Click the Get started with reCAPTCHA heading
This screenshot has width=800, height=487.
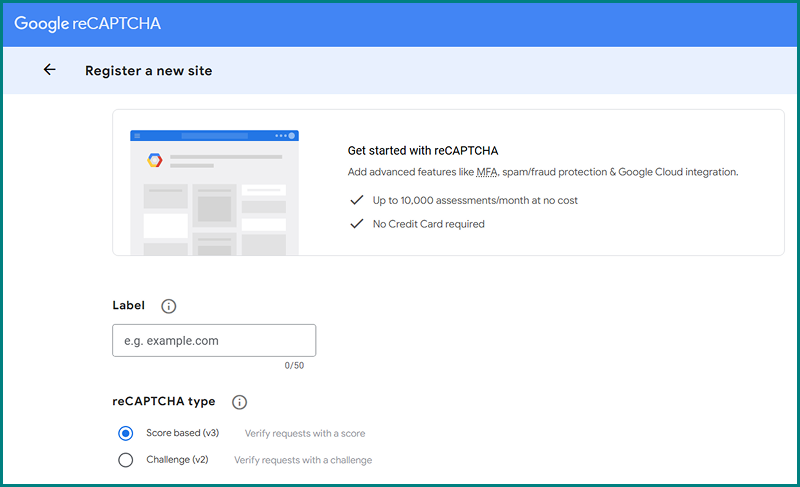422,151
